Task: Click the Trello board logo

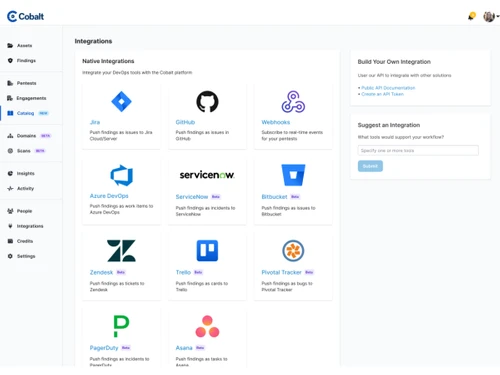Action: coord(207,250)
